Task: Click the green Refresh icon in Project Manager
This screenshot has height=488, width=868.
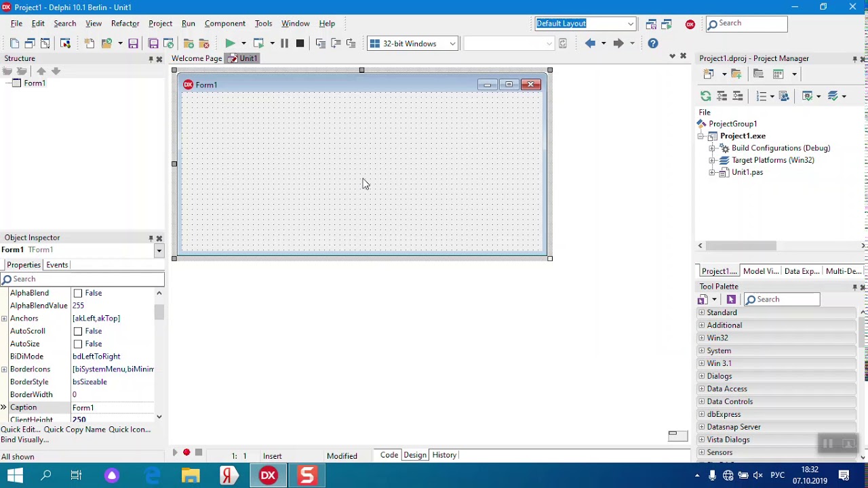Action: pyautogui.click(x=706, y=96)
